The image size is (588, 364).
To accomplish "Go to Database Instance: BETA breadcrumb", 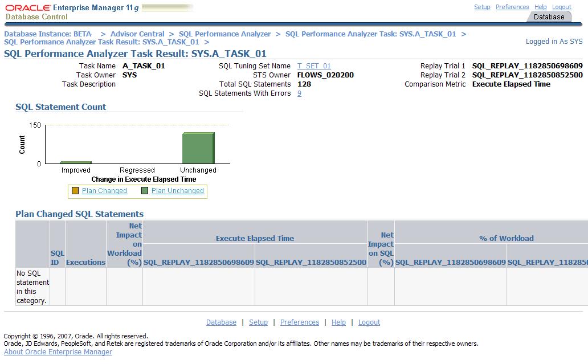I will pos(47,34).
